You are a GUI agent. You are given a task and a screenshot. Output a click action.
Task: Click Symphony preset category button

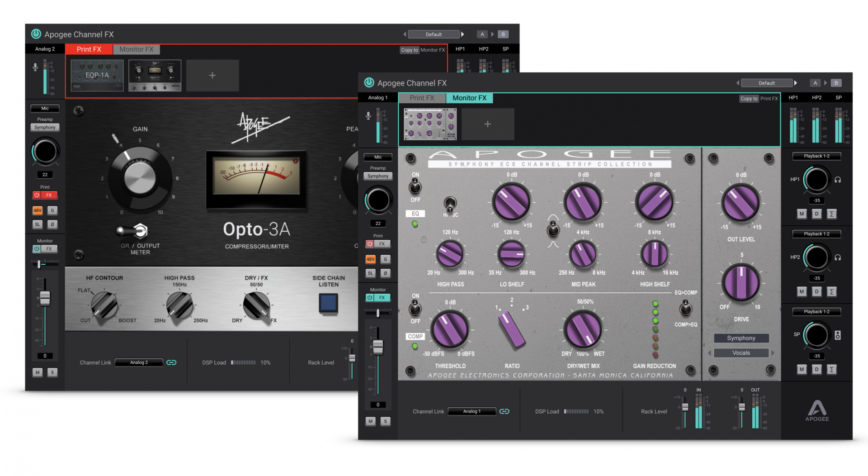741,338
